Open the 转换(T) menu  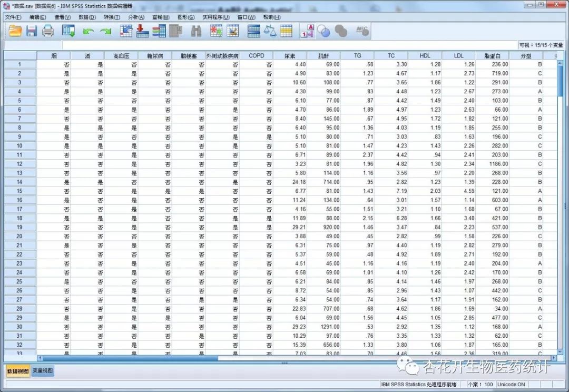pos(112,17)
